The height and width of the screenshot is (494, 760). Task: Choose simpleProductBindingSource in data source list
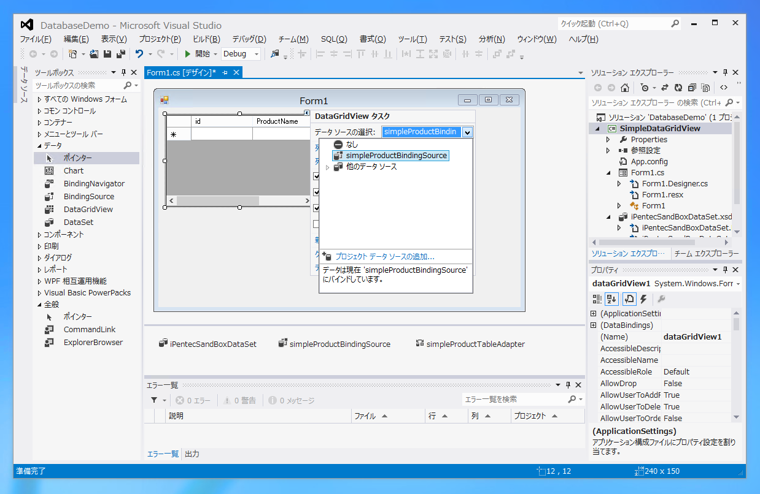pyautogui.click(x=391, y=156)
